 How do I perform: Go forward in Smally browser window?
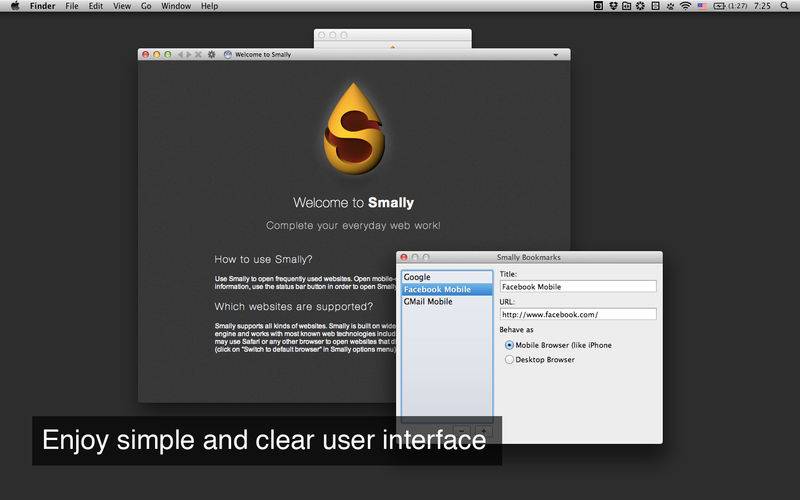189,54
